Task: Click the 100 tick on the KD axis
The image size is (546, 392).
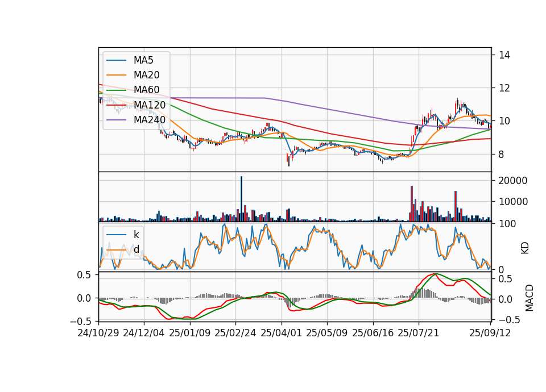Action: coord(507,224)
